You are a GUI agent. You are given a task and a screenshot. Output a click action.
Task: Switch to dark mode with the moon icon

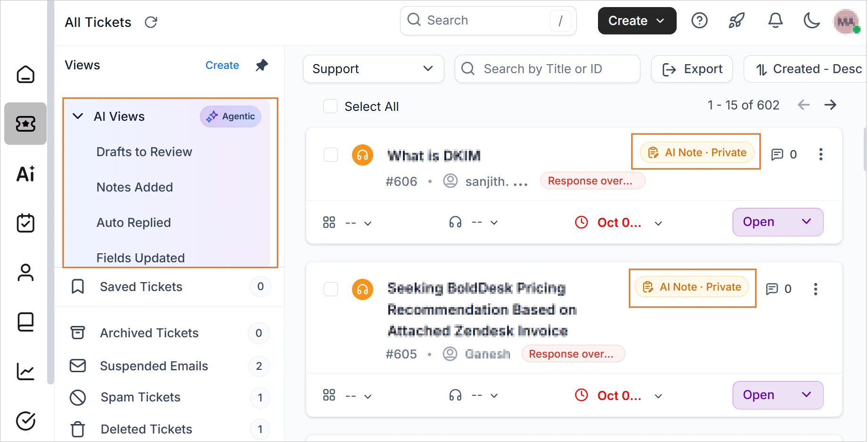811,21
